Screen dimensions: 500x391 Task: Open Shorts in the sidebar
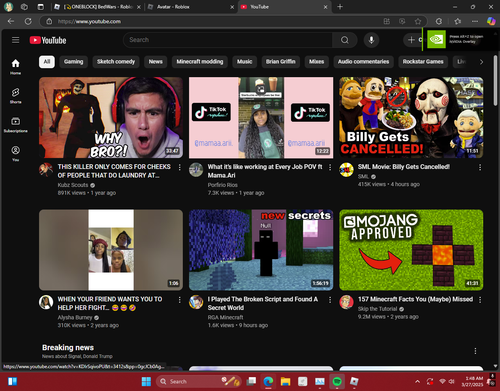[15, 96]
